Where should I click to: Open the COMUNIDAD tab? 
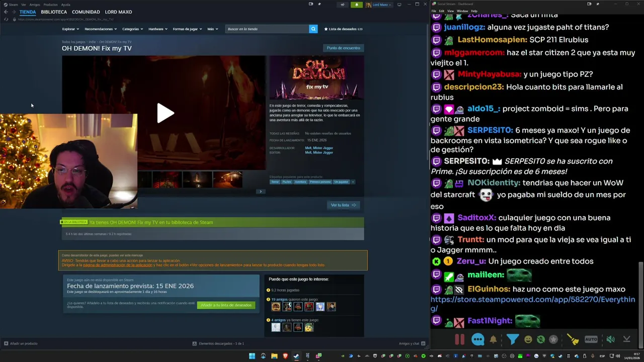[86, 12]
